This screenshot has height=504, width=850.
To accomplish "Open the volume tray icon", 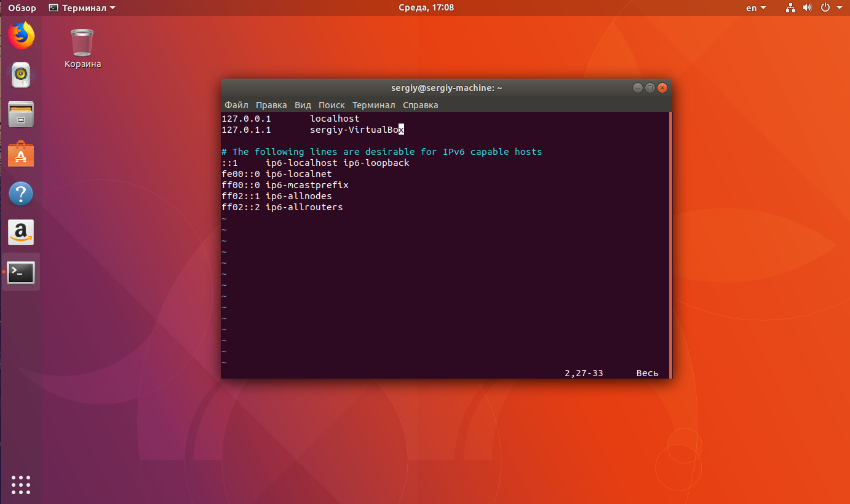I will tap(808, 8).
